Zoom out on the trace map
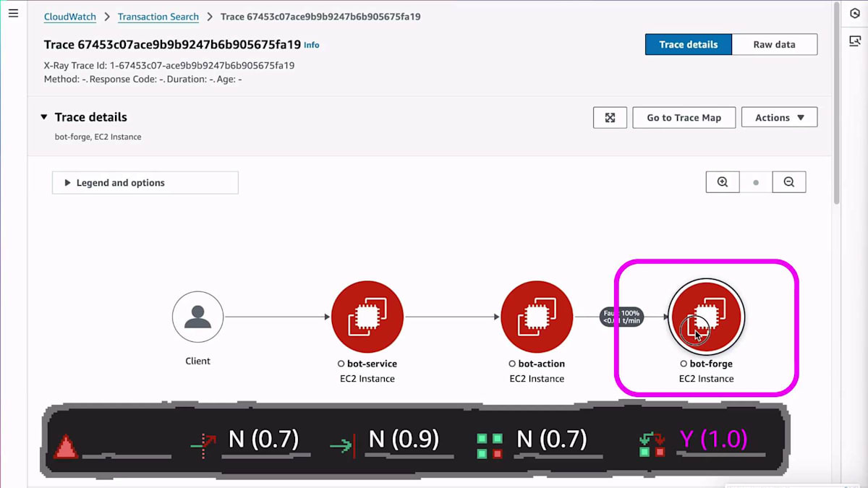 coord(789,182)
